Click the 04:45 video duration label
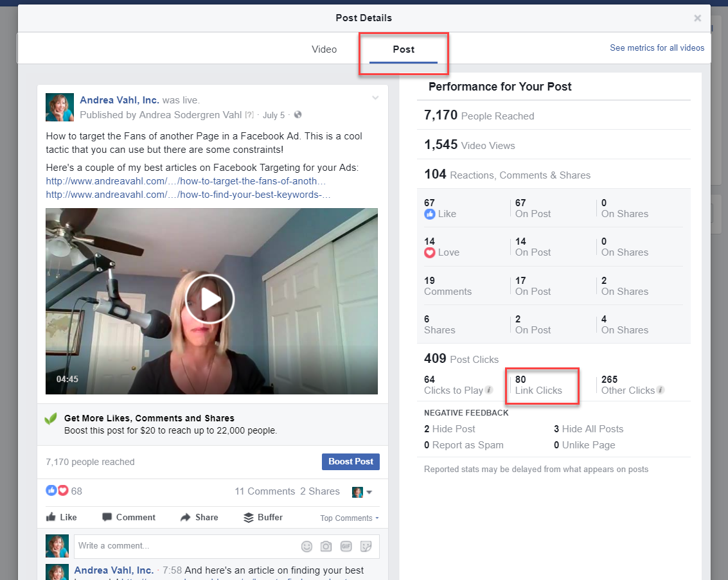Viewport: 728px width, 580px height. [67, 379]
